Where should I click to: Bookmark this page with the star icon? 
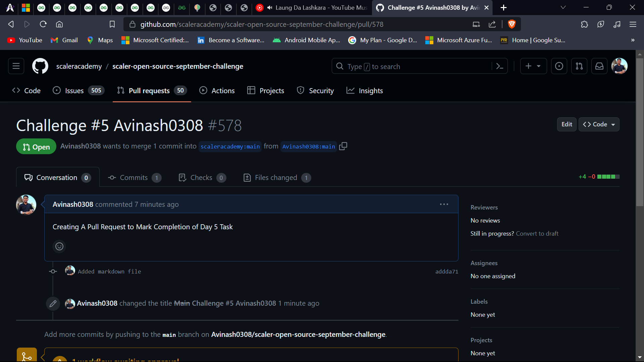click(x=112, y=24)
